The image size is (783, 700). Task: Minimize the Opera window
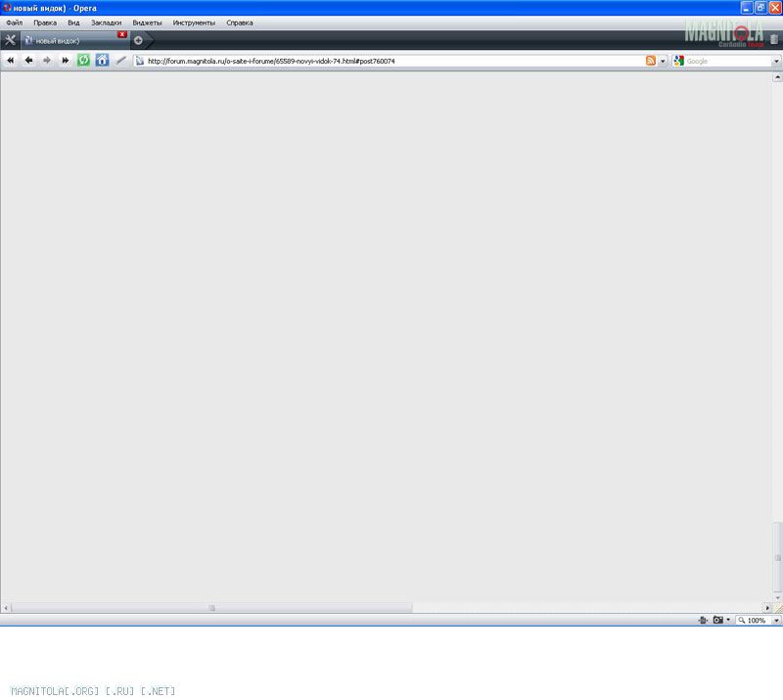pos(746,8)
